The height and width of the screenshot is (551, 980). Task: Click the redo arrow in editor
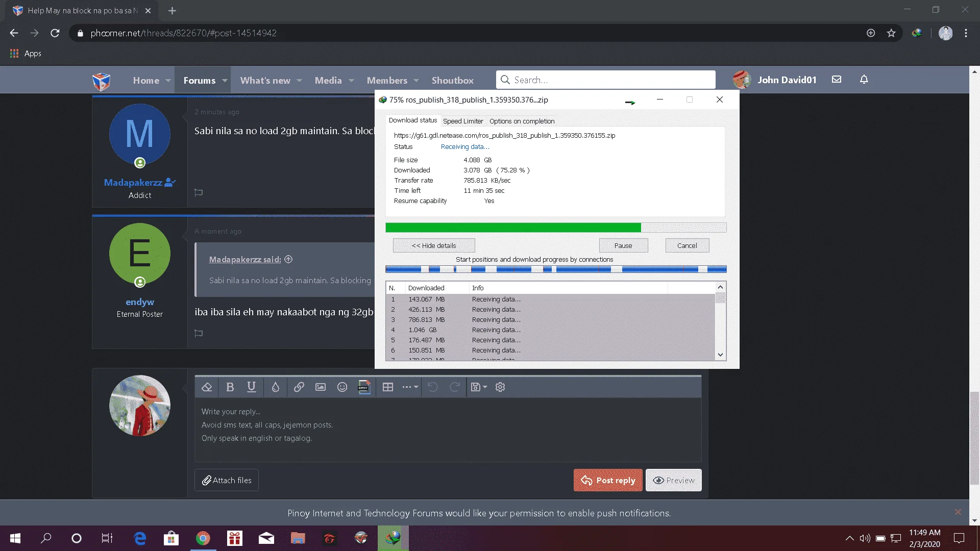[x=454, y=387]
